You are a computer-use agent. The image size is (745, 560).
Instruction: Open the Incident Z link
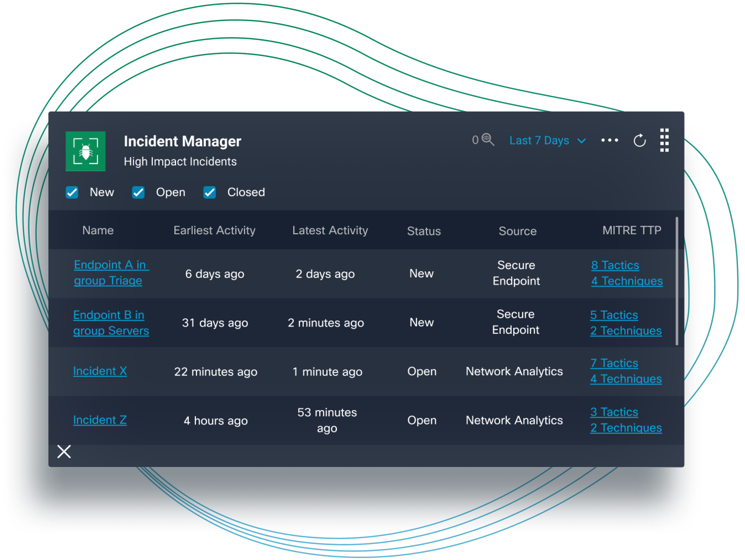pyautogui.click(x=100, y=420)
